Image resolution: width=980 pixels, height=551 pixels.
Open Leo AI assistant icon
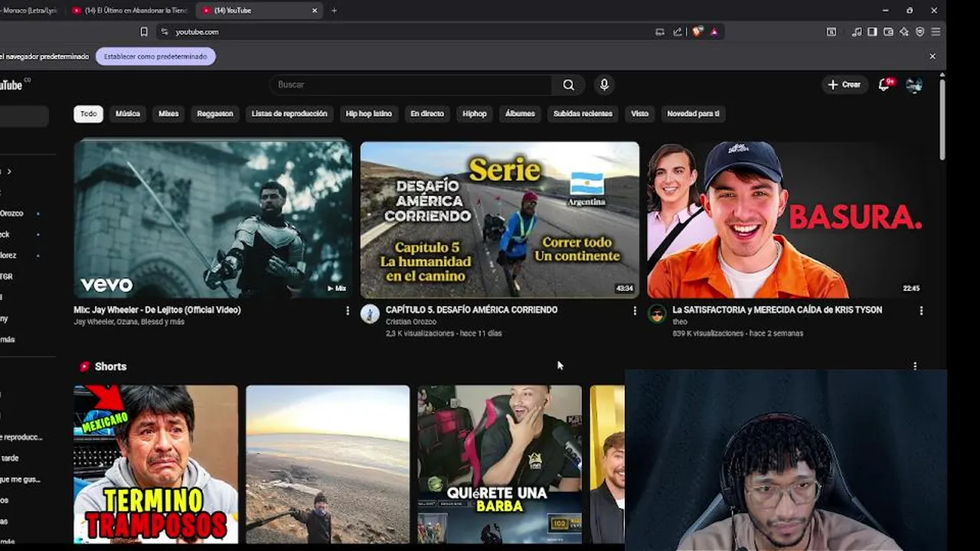(904, 31)
